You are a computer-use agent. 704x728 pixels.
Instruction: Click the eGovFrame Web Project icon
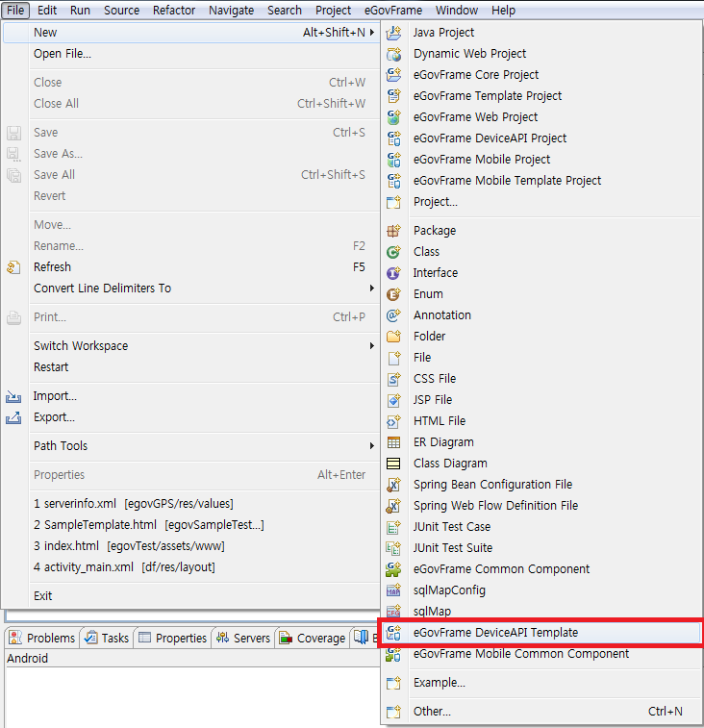pyautogui.click(x=393, y=117)
